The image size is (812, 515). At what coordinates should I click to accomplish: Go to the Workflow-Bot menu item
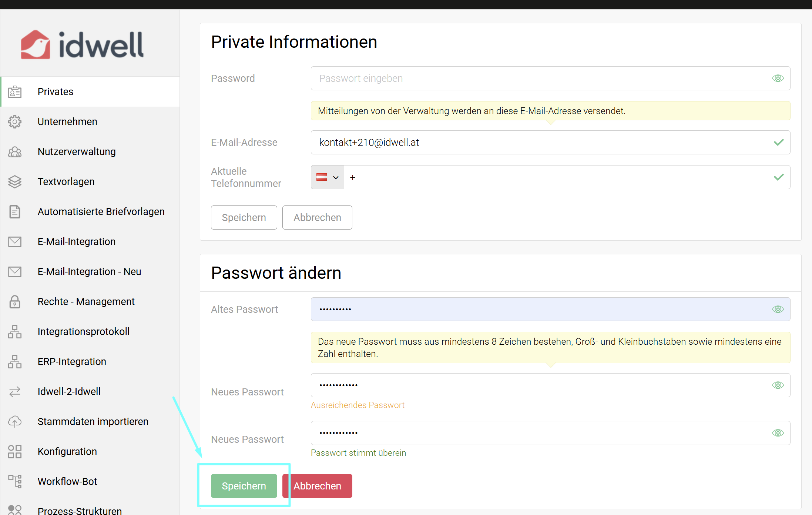(67, 482)
